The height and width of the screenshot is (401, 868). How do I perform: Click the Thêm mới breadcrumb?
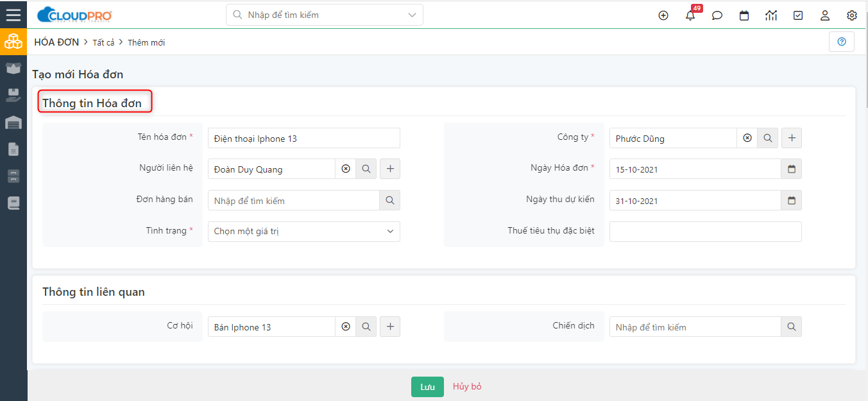(x=146, y=43)
